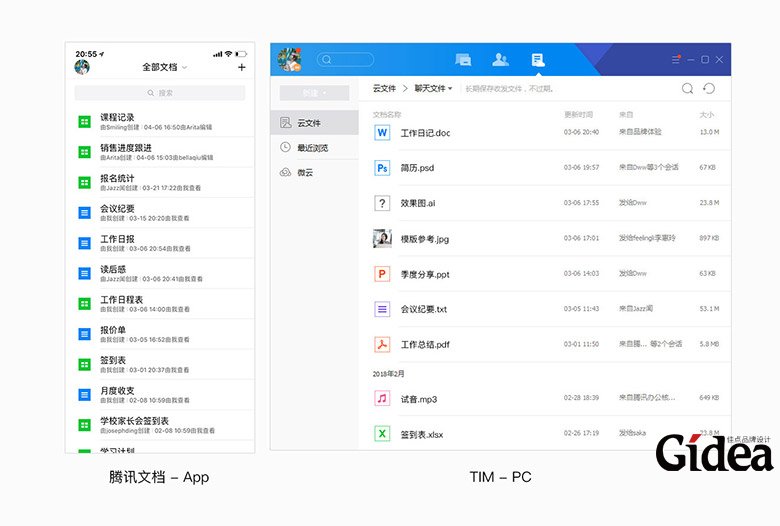Select 微云 in TIM sidebar
The image size is (780, 526).
pyautogui.click(x=314, y=172)
